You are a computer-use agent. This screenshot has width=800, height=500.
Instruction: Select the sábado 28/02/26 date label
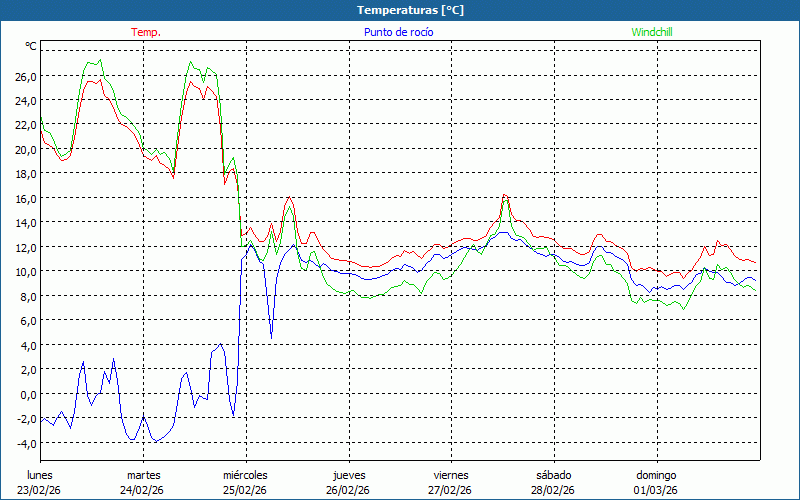pyautogui.click(x=553, y=482)
